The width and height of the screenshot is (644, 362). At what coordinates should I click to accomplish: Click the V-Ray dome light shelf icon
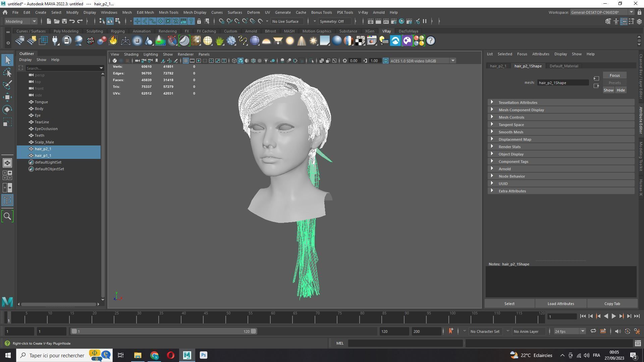coord(266,41)
